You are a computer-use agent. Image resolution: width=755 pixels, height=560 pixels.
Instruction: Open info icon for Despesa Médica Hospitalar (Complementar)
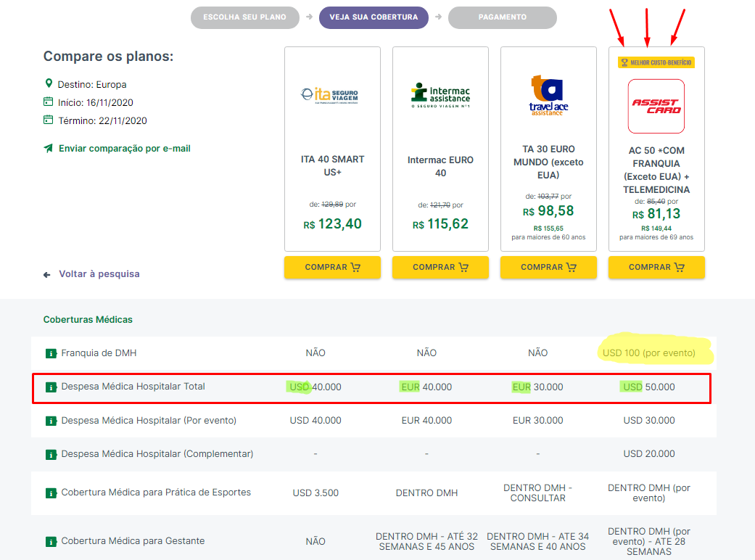click(51, 455)
